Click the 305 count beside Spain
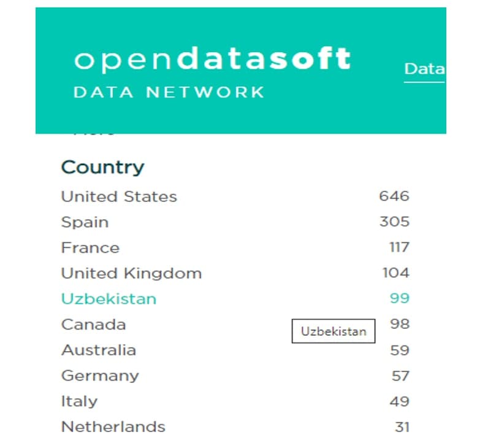Viewport: 477px width, 448px height. [x=394, y=222]
